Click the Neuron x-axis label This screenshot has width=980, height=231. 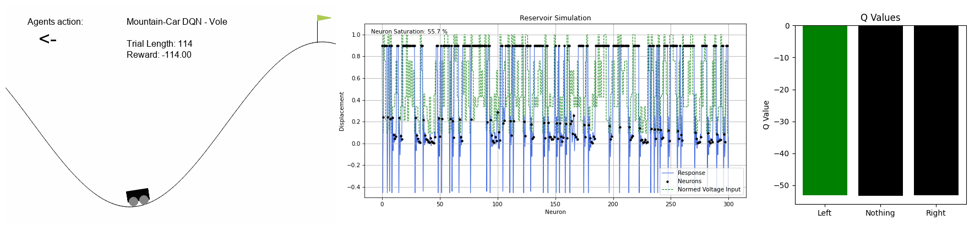click(556, 212)
